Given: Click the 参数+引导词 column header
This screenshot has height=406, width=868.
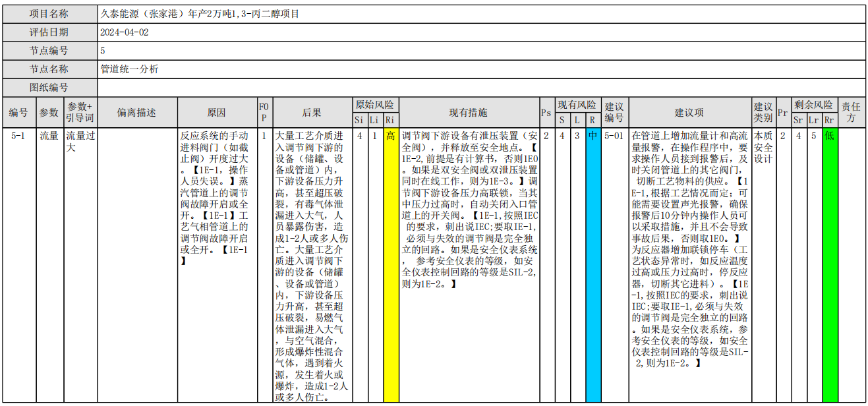Looking at the screenshot, I should pos(80,113).
